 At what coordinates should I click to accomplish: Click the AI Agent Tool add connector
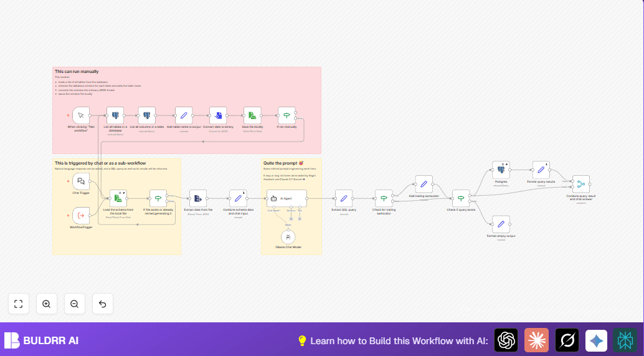[300, 219]
